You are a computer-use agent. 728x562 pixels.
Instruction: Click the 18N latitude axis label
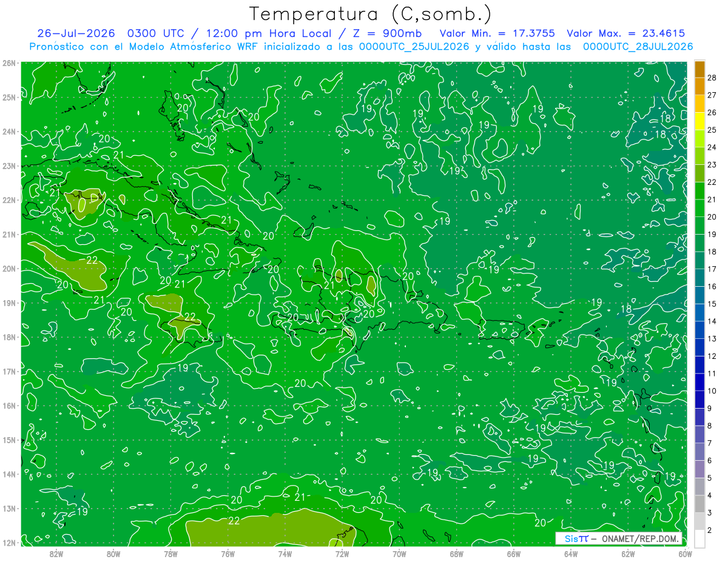coord(8,337)
